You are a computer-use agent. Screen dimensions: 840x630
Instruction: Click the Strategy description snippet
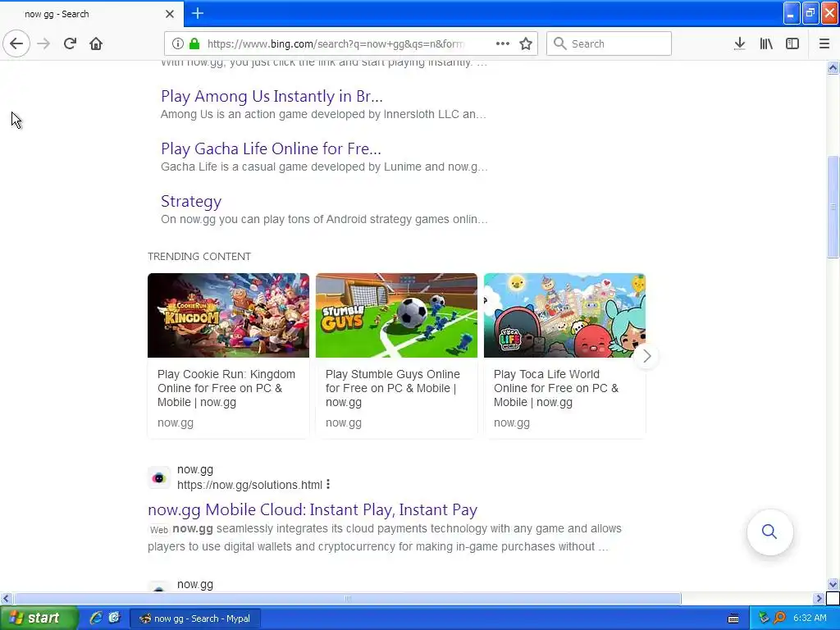point(324,219)
